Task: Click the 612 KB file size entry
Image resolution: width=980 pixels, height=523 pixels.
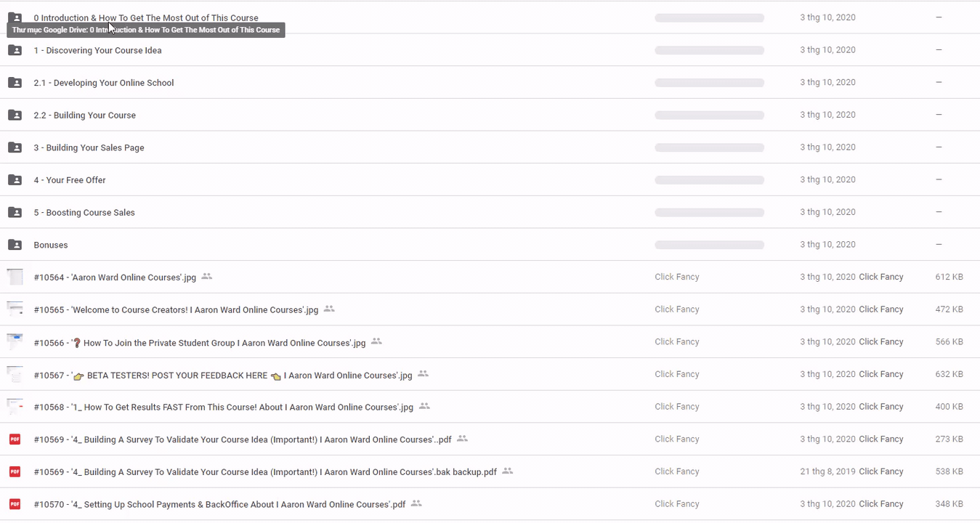Action: pyautogui.click(x=949, y=277)
